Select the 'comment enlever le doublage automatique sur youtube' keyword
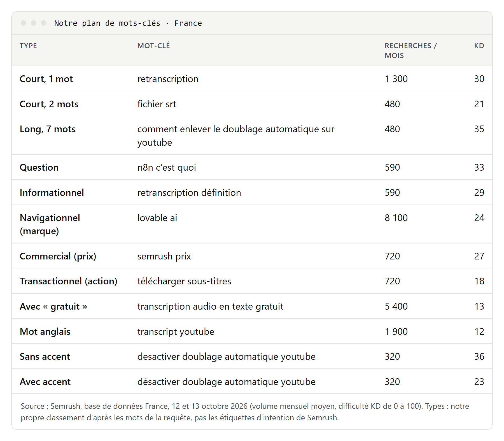The height and width of the screenshot is (441, 504). [x=236, y=136]
